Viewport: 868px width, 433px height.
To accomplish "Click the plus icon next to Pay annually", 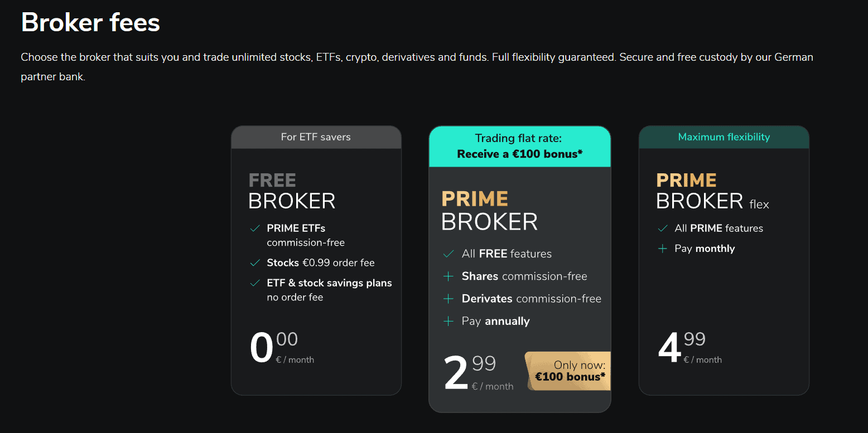I will [448, 321].
